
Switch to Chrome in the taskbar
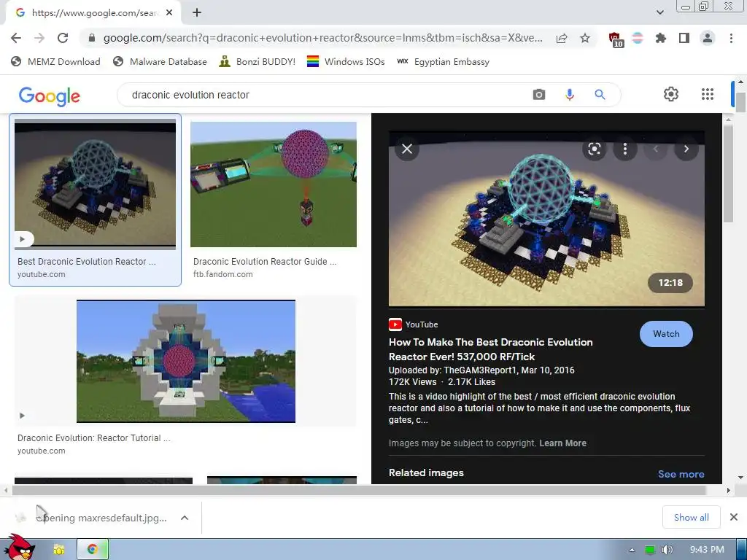pos(93,550)
